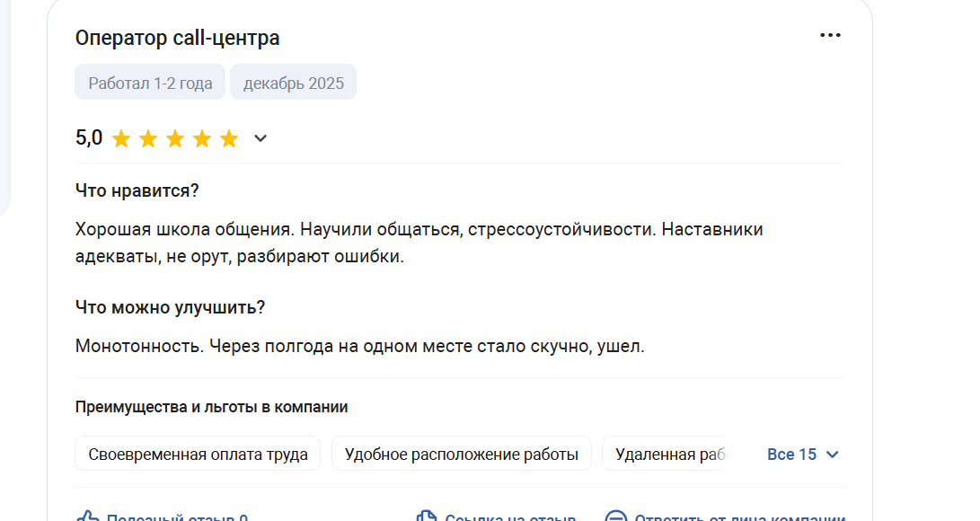Click the copy review link icon
Screen dimensions: 980x521
coord(427,516)
